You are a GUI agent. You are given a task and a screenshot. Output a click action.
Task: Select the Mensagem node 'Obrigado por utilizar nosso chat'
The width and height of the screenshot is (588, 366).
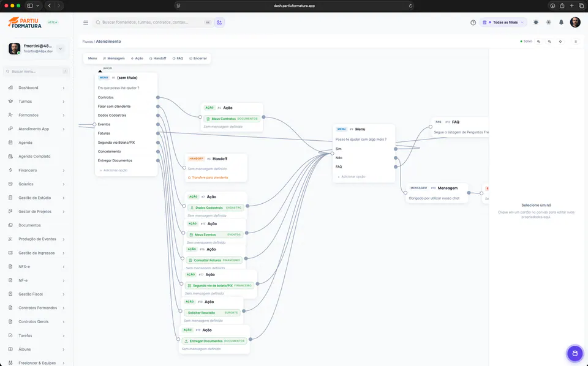(x=437, y=193)
